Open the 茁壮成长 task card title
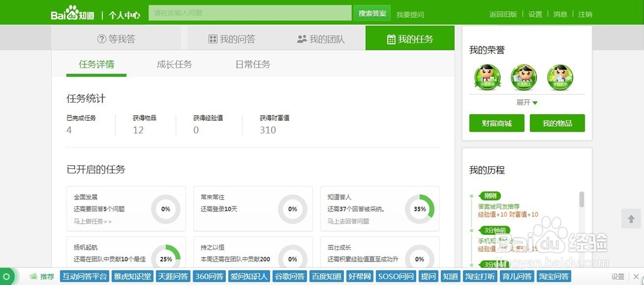The image size is (644, 285). click(x=339, y=248)
